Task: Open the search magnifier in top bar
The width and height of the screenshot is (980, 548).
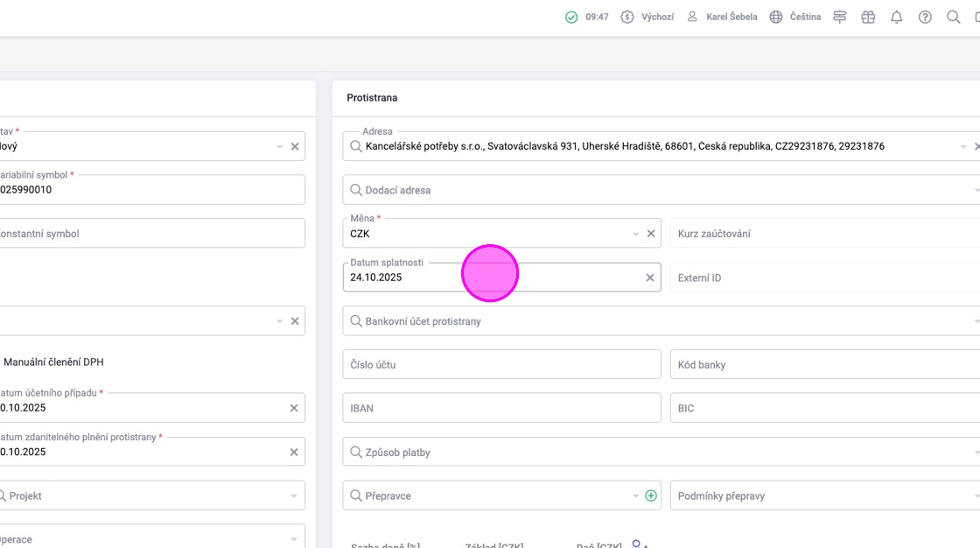Action: tap(953, 17)
